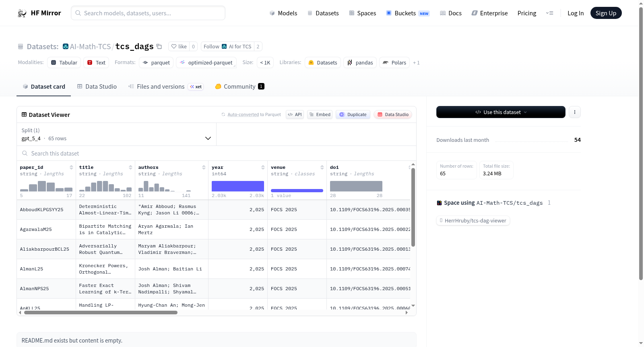This screenshot has width=644, height=347.
Task: Go to Datasets in the navbar
Action: pos(323,13)
